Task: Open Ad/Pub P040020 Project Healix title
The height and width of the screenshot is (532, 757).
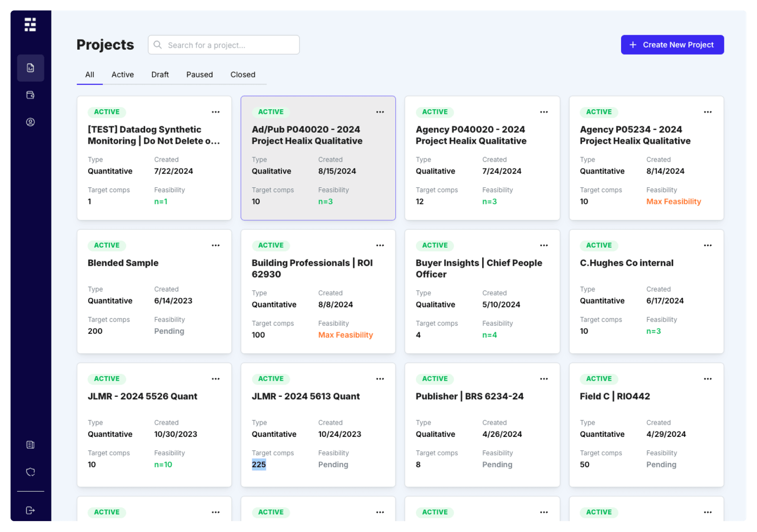Action: [x=307, y=135]
